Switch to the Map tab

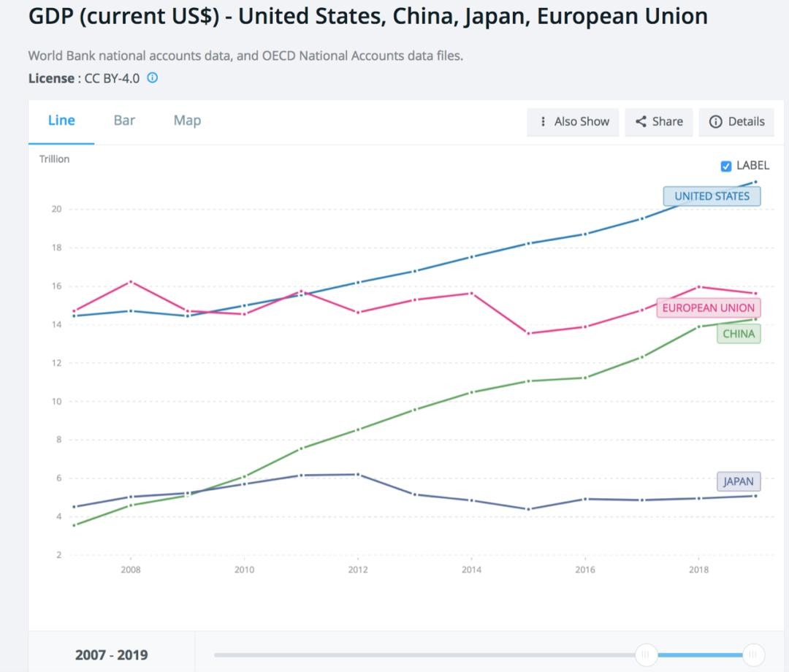click(x=187, y=121)
